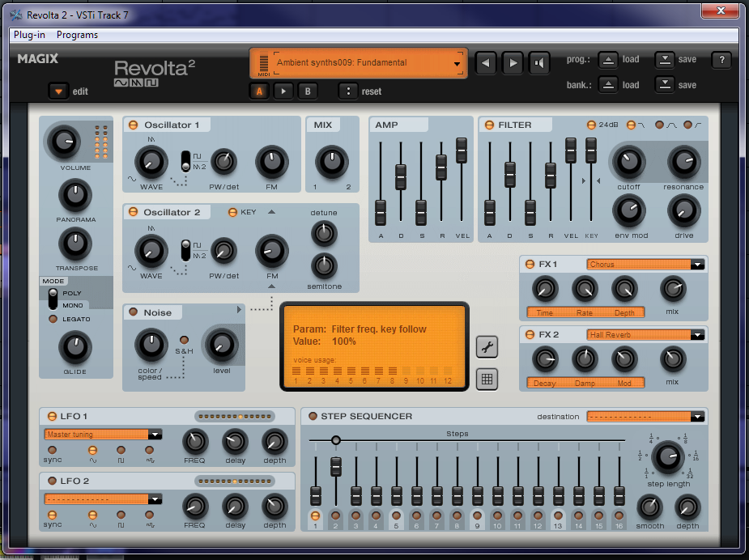The width and height of the screenshot is (749, 560).
Task: Click the VOLUME knob
Action: [62, 142]
